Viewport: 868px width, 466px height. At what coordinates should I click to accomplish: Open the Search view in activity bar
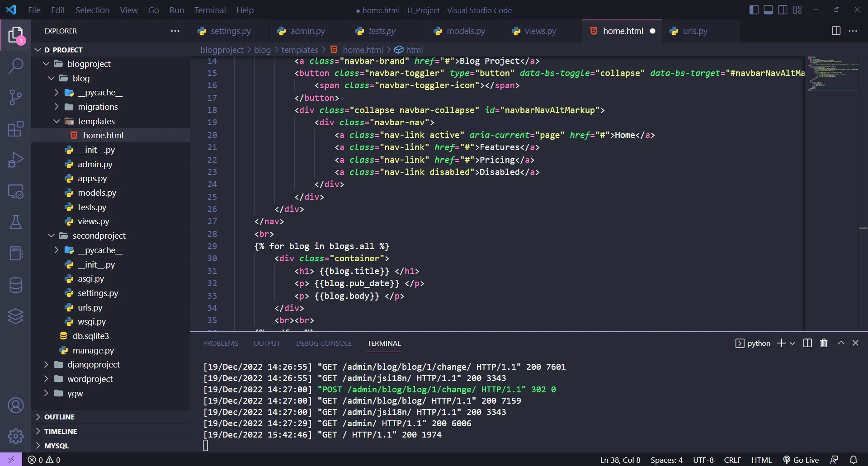(x=16, y=66)
